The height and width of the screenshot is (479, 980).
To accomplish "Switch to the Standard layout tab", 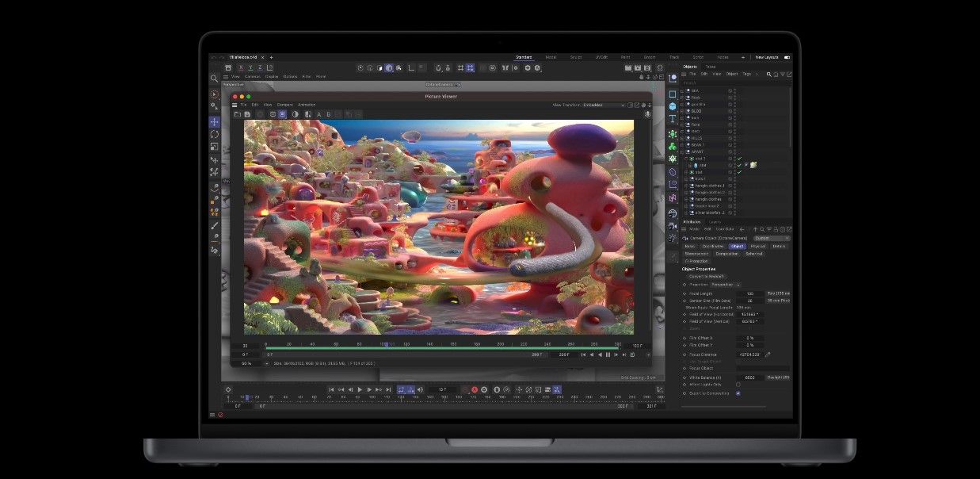I will tap(524, 57).
